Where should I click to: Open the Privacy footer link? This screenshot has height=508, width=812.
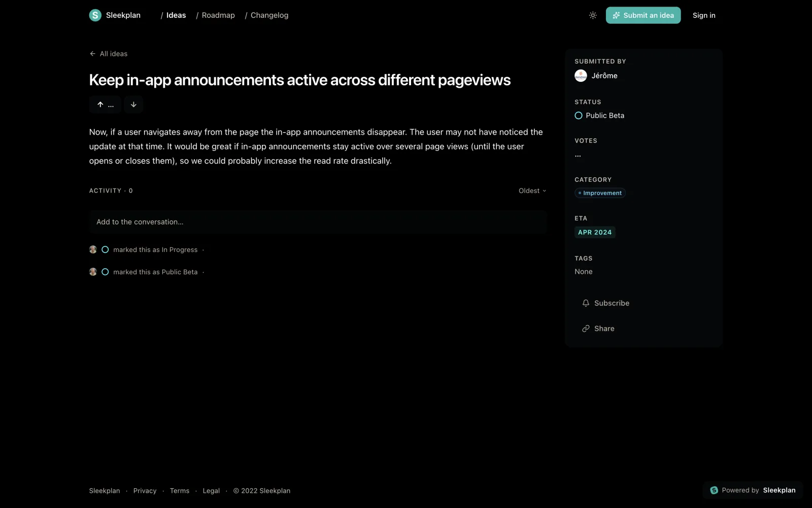[x=145, y=491]
